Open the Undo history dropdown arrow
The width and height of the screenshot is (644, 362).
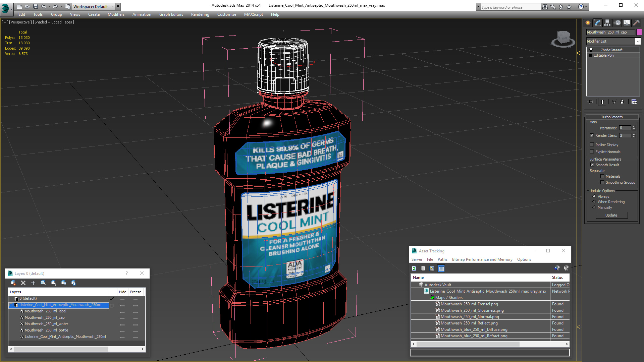tap(49, 6)
